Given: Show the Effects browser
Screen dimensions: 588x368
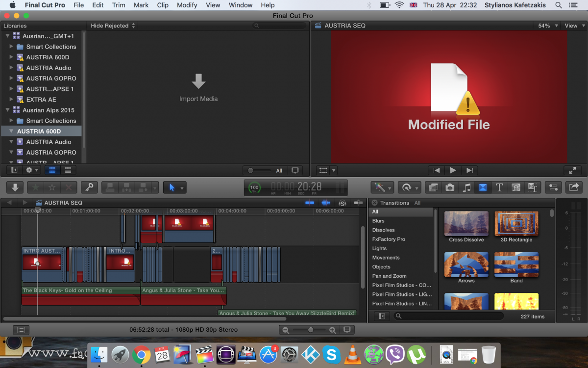Looking at the screenshot, I should pos(433,187).
